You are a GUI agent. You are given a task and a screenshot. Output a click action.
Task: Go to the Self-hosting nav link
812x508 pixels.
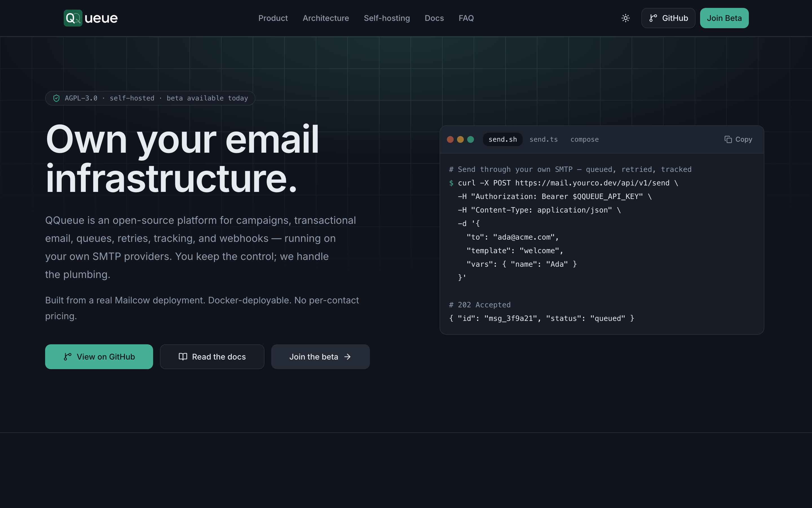coord(387,18)
